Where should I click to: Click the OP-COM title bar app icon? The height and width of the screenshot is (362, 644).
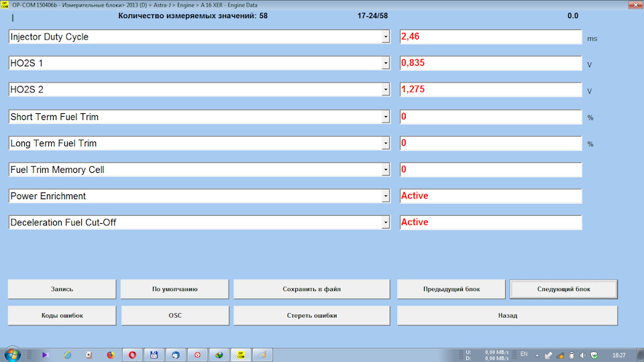tap(5, 5)
